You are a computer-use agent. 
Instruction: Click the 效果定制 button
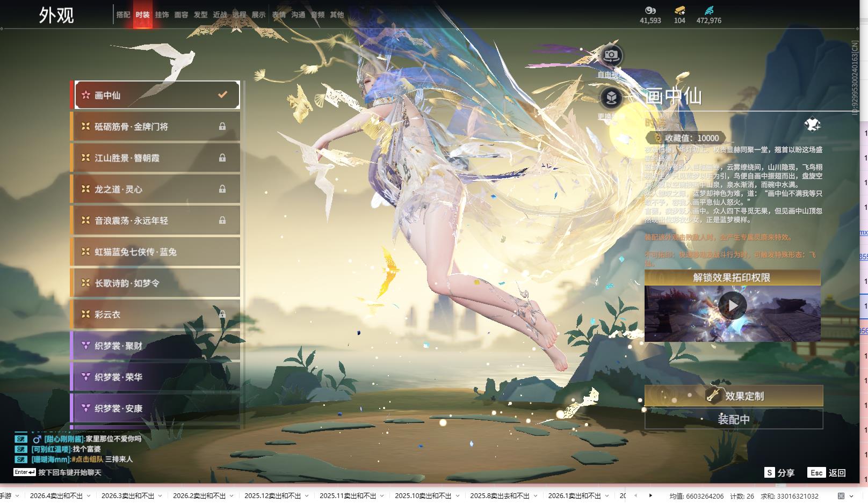[734, 396]
